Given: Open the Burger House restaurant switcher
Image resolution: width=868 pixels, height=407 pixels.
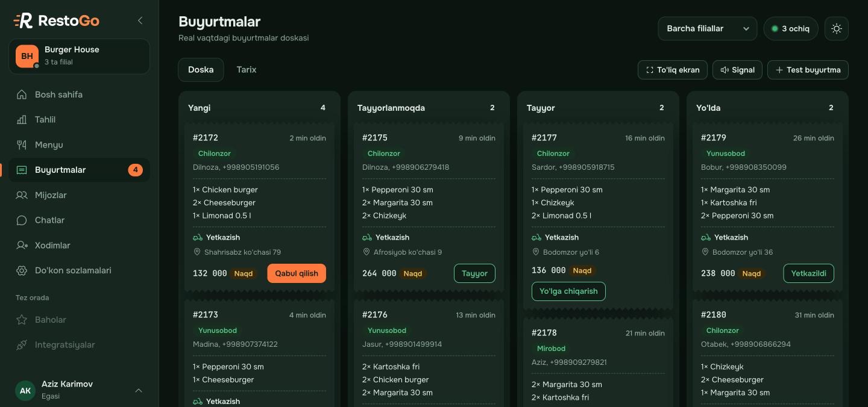Looking at the screenshot, I should pyautogui.click(x=80, y=57).
